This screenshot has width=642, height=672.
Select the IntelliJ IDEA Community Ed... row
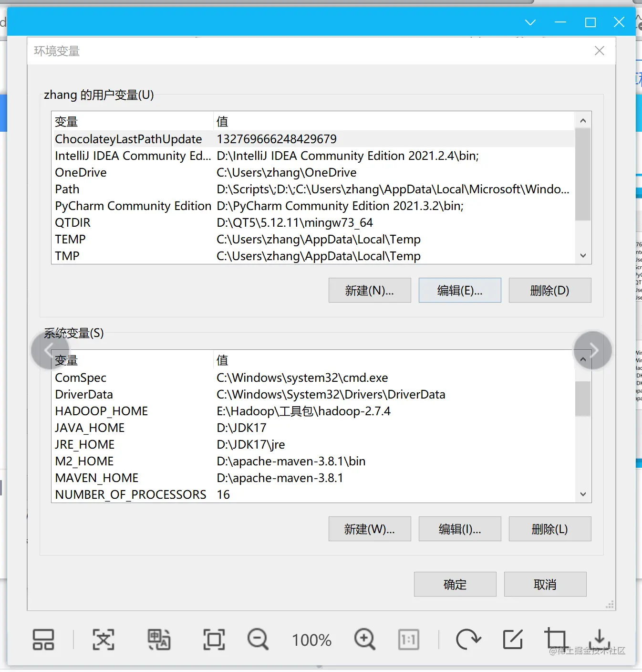[x=313, y=156]
